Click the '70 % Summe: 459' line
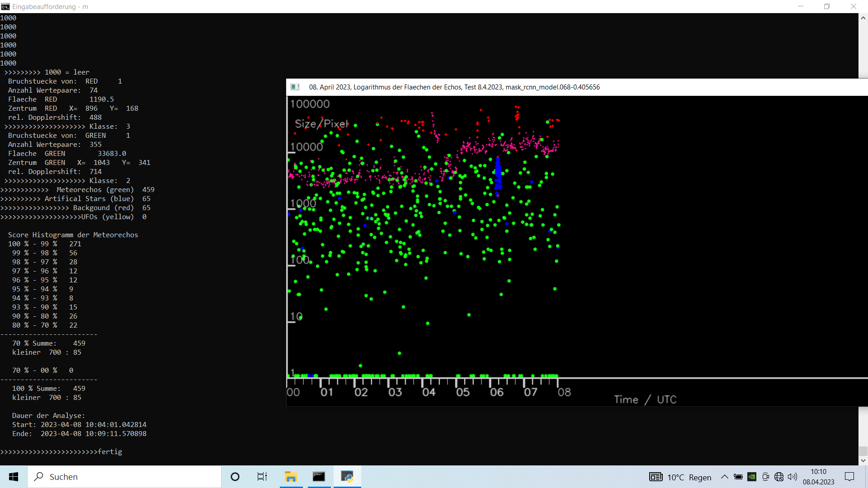The height and width of the screenshot is (488, 868). [48, 343]
